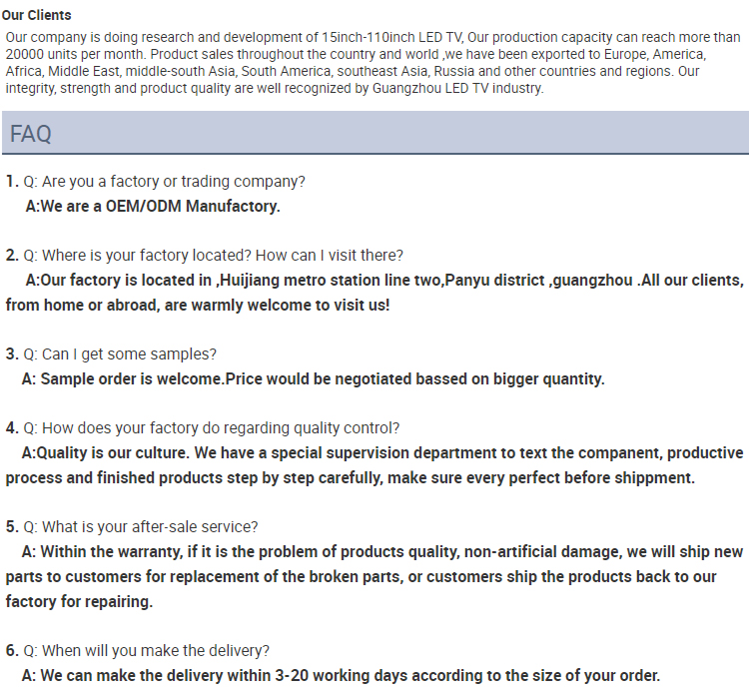Click the 'Within the warranty' answer line
Image resolution: width=749 pixels, height=700 pixels.
click(382, 552)
